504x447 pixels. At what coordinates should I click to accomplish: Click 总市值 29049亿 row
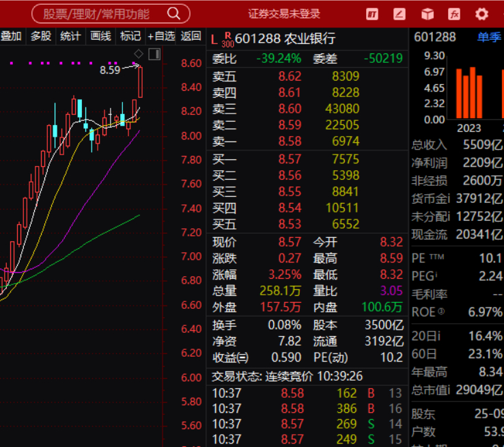(x=457, y=390)
